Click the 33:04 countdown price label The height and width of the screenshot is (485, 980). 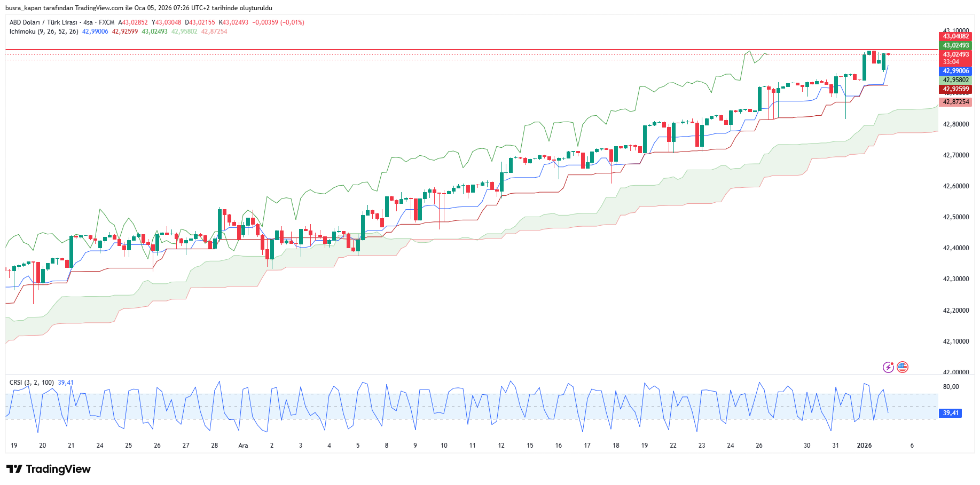pyautogui.click(x=951, y=62)
